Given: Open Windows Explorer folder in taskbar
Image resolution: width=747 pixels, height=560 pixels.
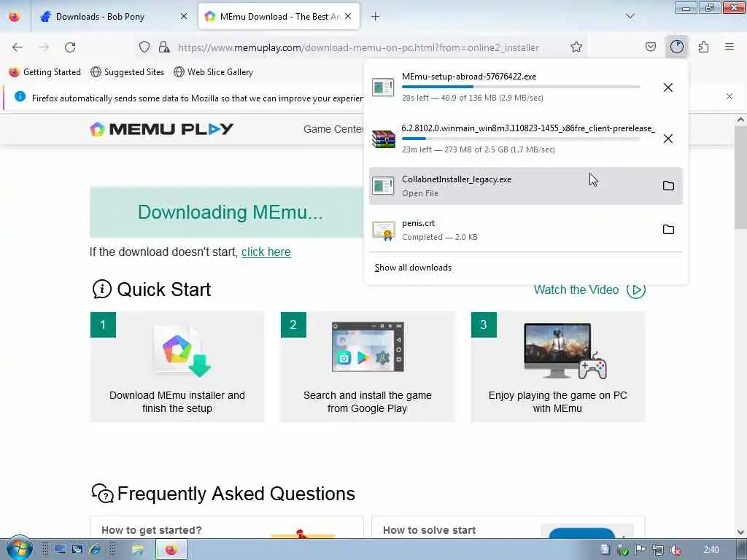Looking at the screenshot, I should click(138, 550).
